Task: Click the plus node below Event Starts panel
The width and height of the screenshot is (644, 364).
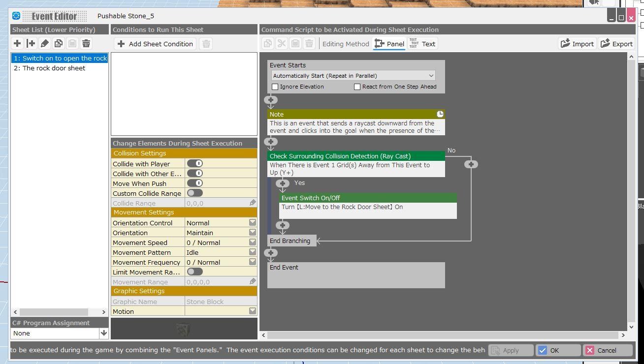Action: 271,100
